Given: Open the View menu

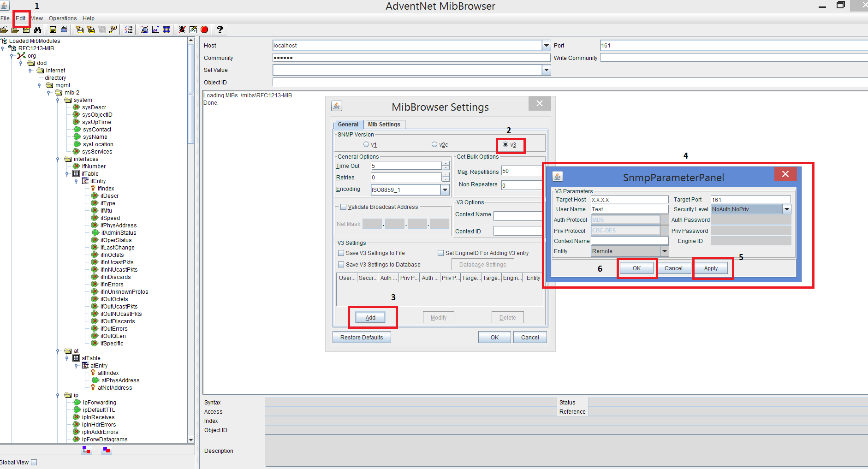Looking at the screenshot, I should tap(37, 18).
